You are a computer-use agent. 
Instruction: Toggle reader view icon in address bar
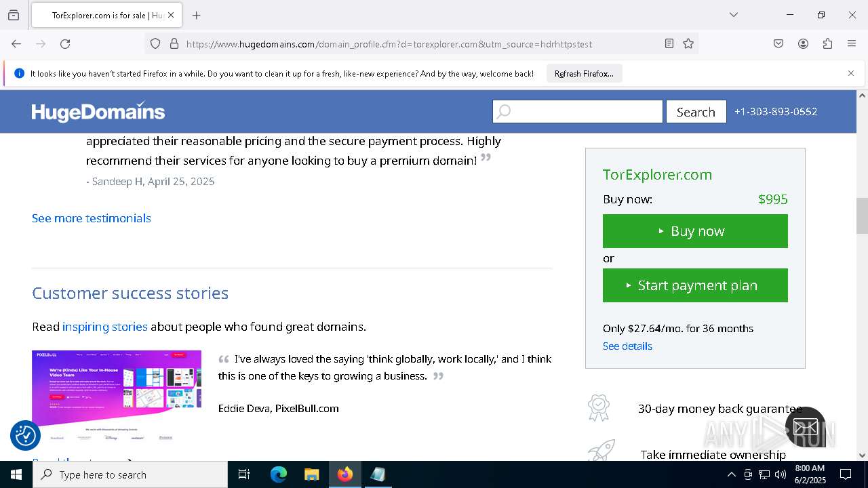669,43
